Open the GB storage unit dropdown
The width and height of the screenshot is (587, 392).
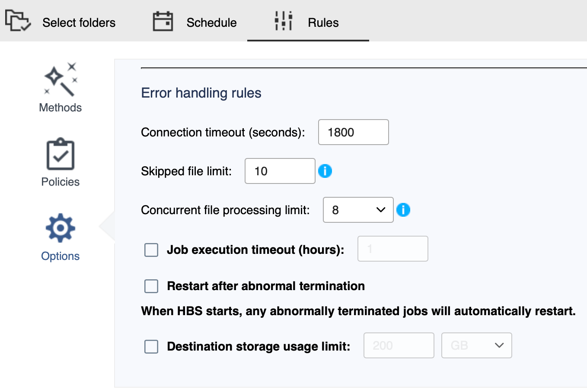coord(477,345)
